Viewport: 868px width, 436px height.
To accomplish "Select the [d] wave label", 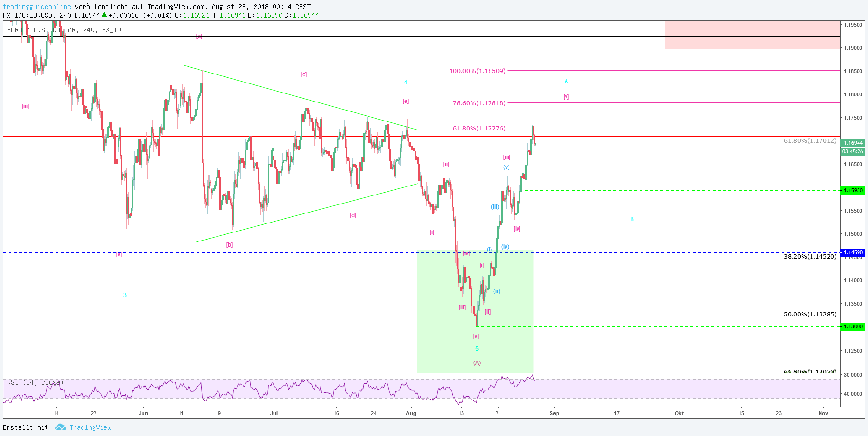I will [353, 215].
